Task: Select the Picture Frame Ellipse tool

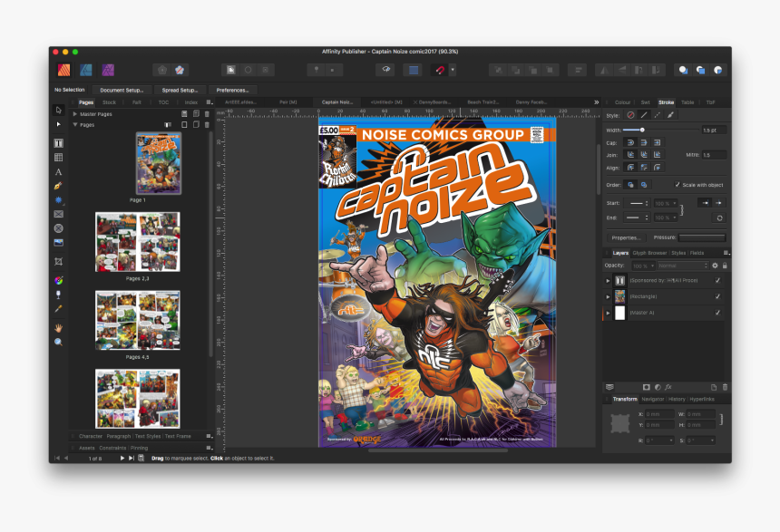Action: click(58, 228)
